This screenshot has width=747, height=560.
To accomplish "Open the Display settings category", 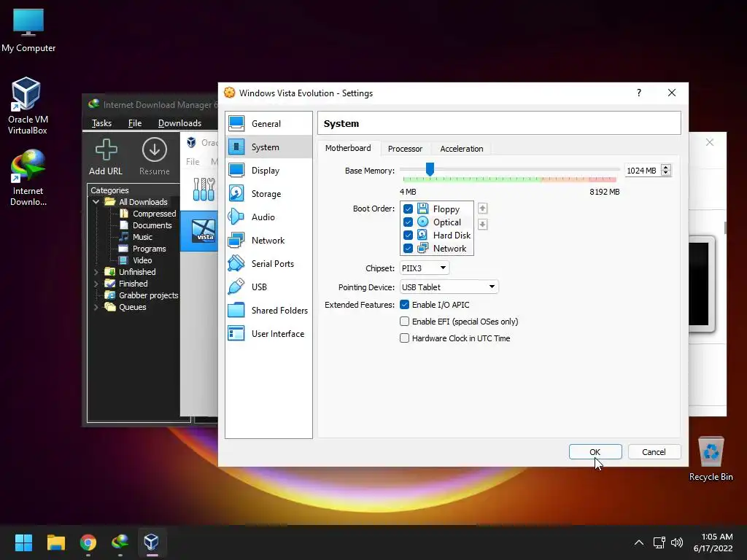I will (268, 171).
